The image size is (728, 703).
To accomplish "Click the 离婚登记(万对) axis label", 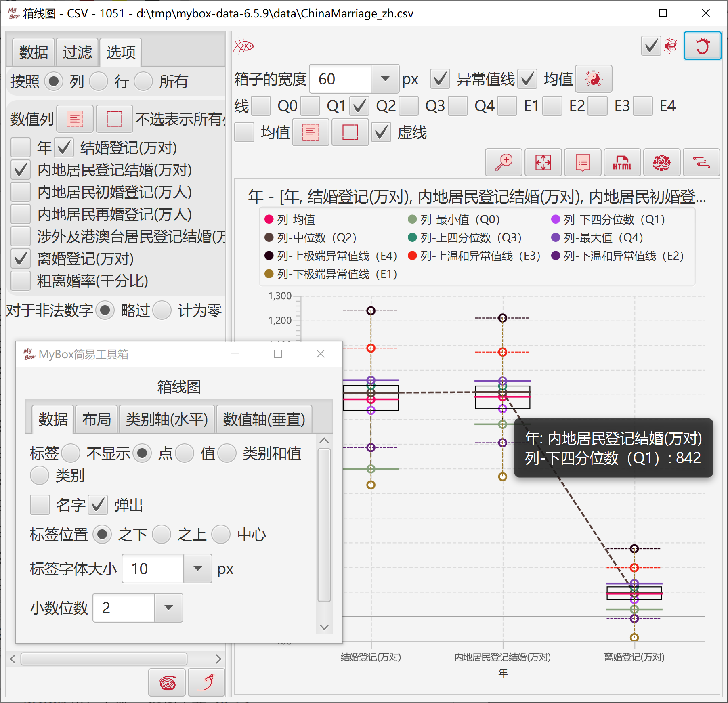I will pyautogui.click(x=634, y=657).
